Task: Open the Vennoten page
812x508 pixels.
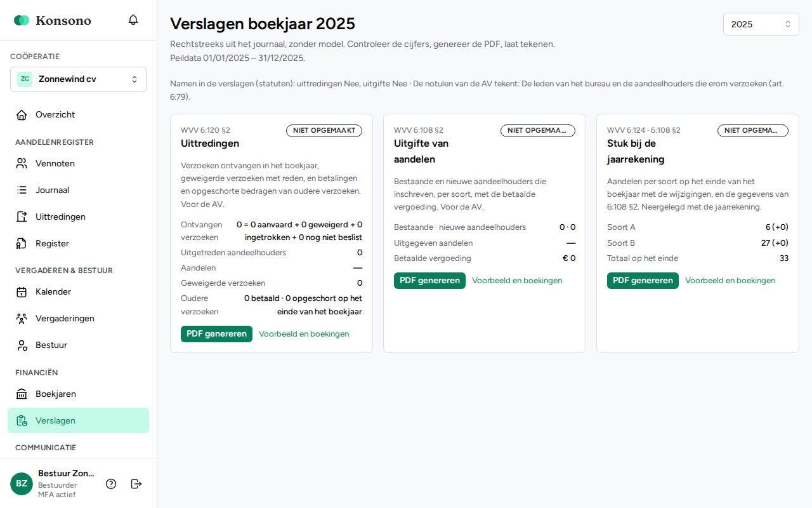Action: 78,164
